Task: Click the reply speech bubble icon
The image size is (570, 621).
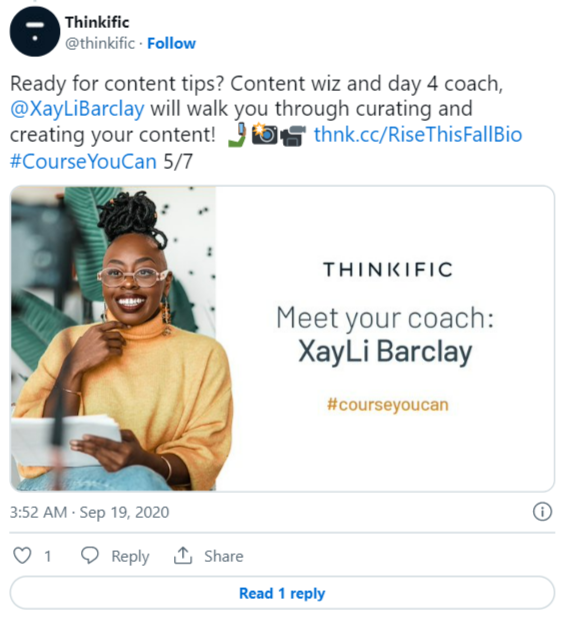Action: coord(90,555)
